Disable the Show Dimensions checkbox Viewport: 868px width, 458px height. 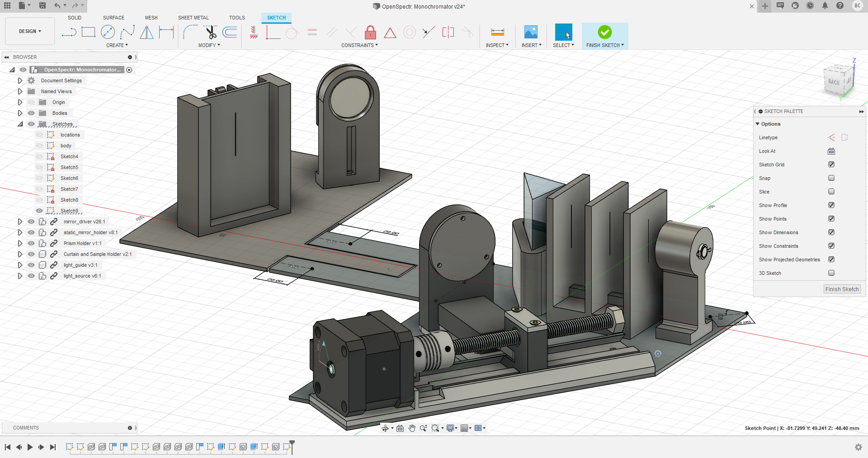(831, 232)
